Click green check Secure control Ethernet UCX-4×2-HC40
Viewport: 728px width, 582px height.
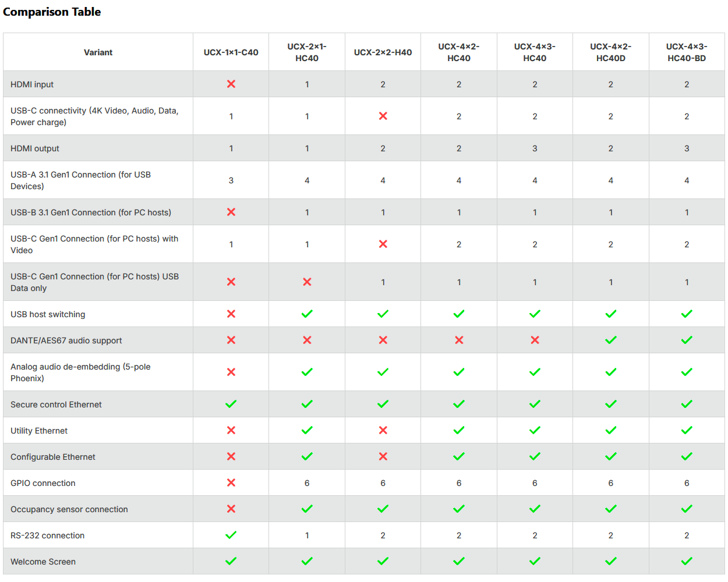[x=459, y=404]
